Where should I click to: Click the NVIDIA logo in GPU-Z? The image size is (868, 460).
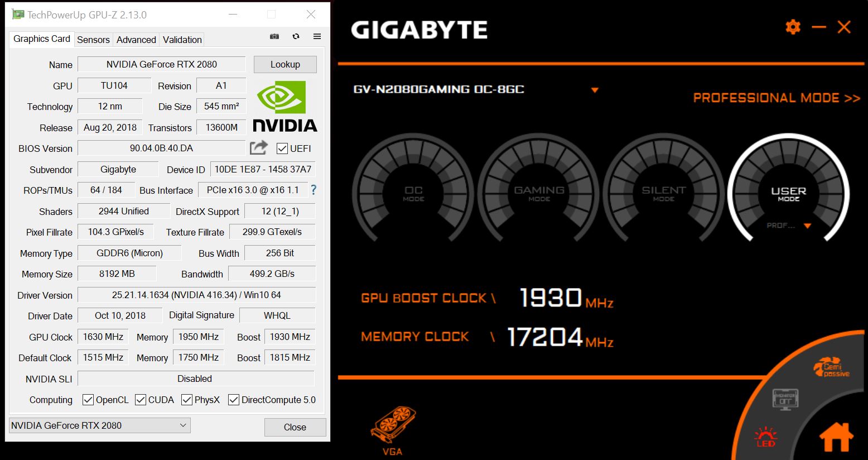[x=284, y=106]
